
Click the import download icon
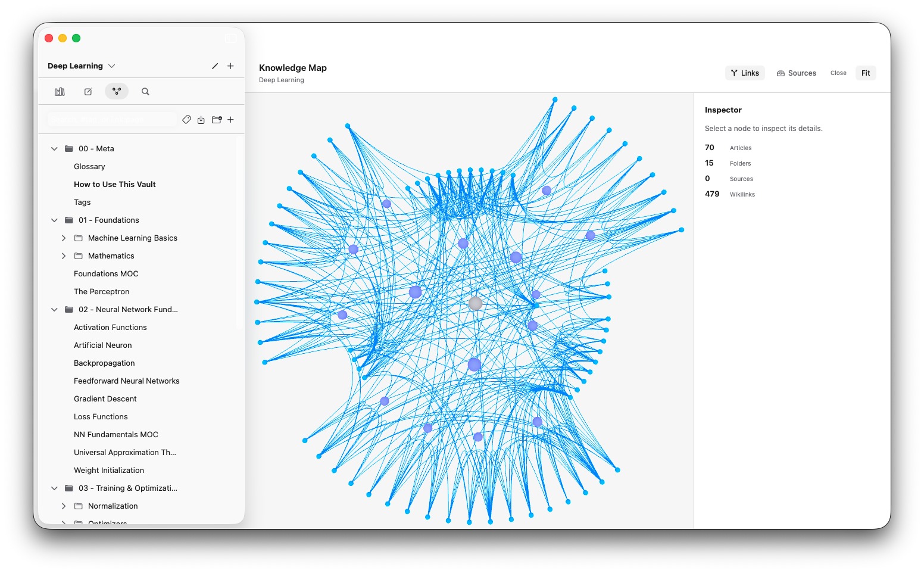[x=201, y=120]
